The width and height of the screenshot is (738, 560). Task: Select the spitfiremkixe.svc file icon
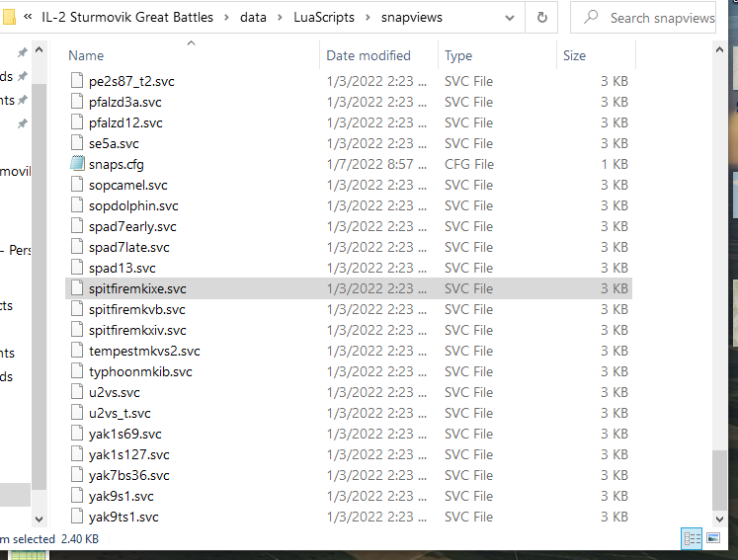(77, 288)
